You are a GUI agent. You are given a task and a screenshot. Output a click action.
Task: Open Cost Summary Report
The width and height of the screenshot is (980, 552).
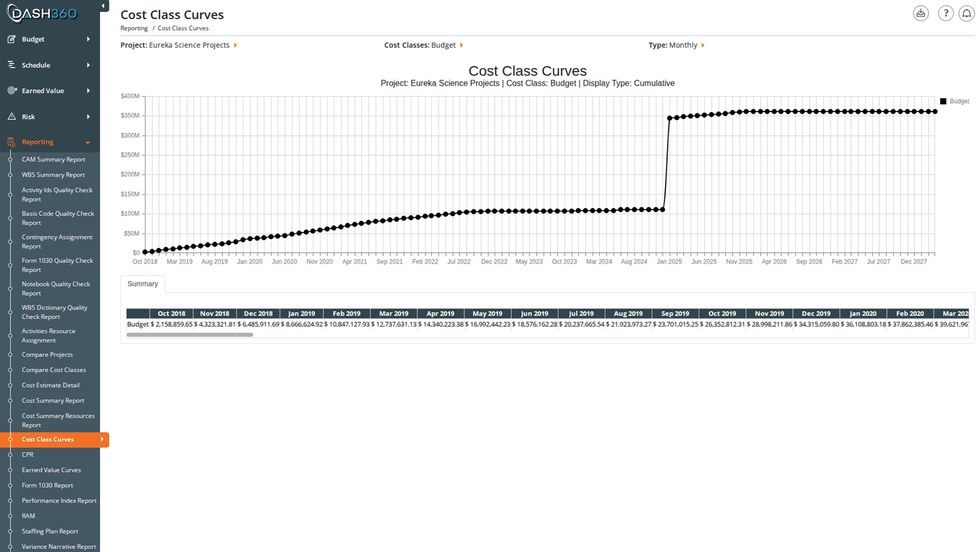click(53, 401)
